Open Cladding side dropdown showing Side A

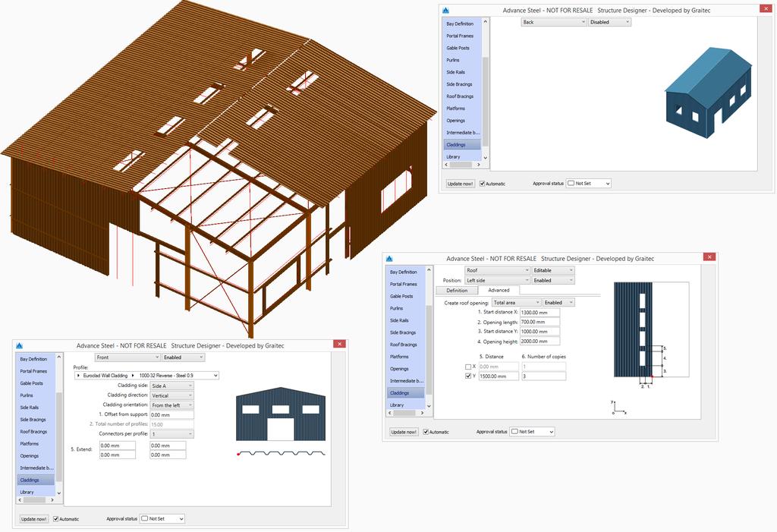coord(172,386)
